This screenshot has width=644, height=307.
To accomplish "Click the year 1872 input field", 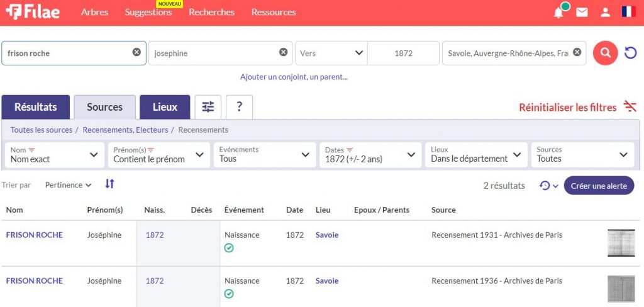I will click(x=403, y=53).
